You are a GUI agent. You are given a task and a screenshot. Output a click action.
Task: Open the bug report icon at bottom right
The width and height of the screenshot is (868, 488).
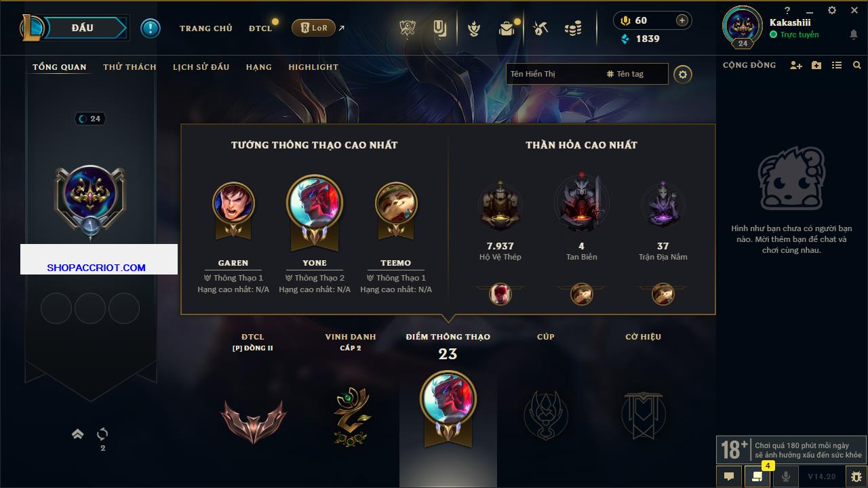pyautogui.click(x=856, y=476)
